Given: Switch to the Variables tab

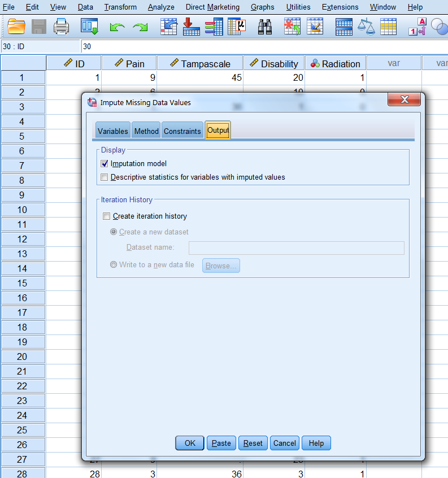Looking at the screenshot, I should pos(113,131).
